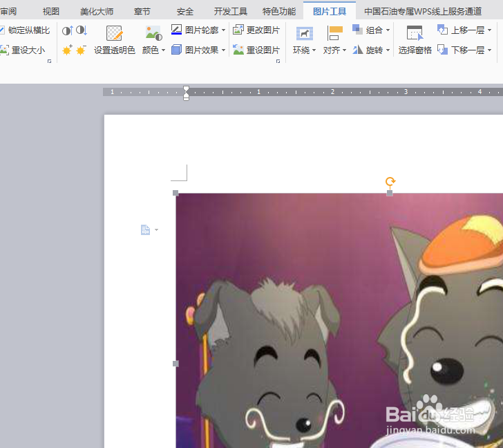Expand the 环绕 dropdown arrow

click(314, 50)
